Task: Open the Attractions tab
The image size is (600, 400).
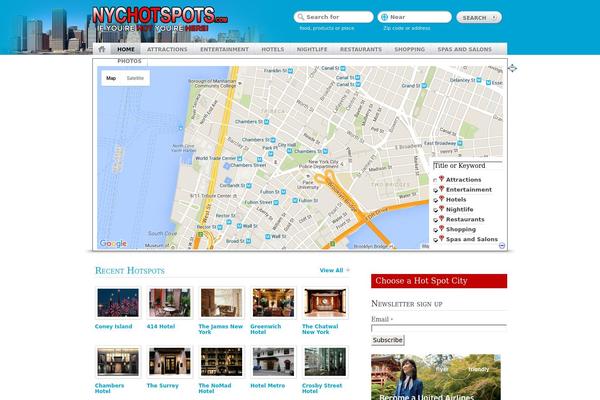Action: 167,49
